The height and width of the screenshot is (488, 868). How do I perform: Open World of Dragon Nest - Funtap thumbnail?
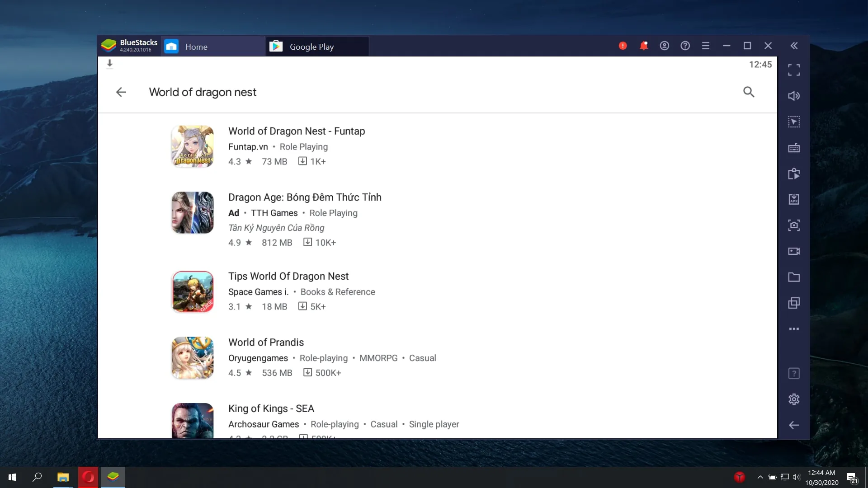[192, 146]
